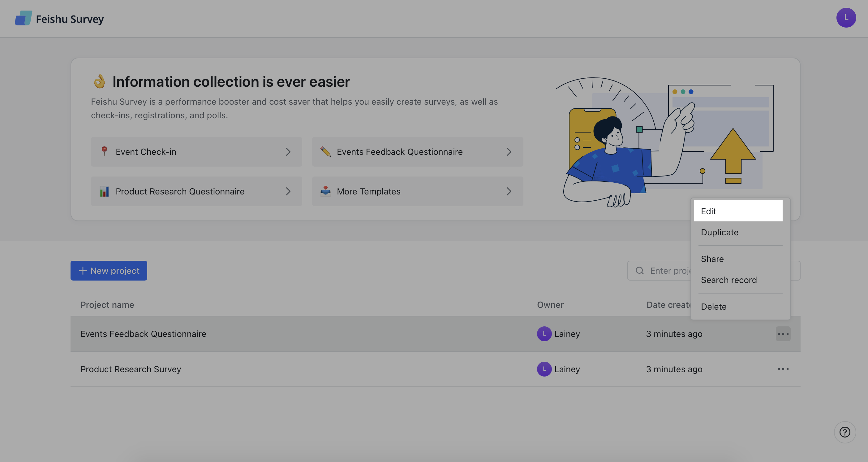Open the help question mark icon
The width and height of the screenshot is (868, 462).
pos(844,432)
